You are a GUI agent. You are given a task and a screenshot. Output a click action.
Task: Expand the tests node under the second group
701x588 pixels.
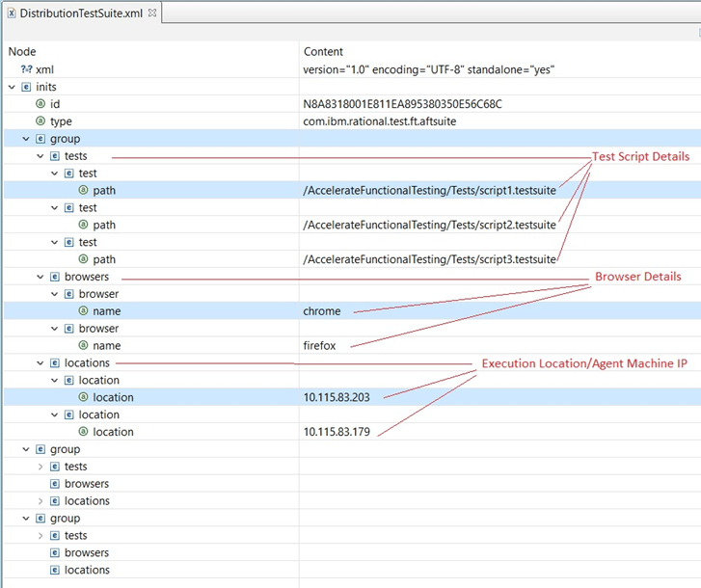coord(40,467)
